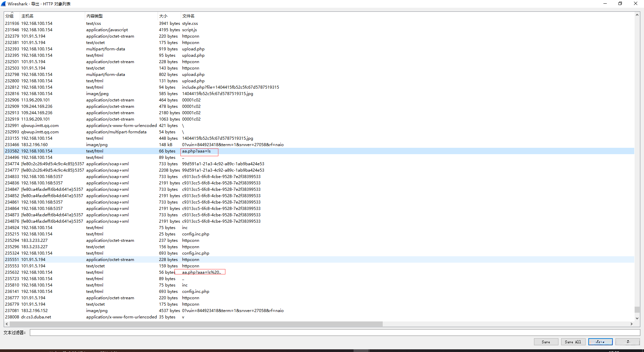The width and height of the screenshot is (644, 352).
Task: Select packet 234852 soap+xml row
Action: [319, 196]
